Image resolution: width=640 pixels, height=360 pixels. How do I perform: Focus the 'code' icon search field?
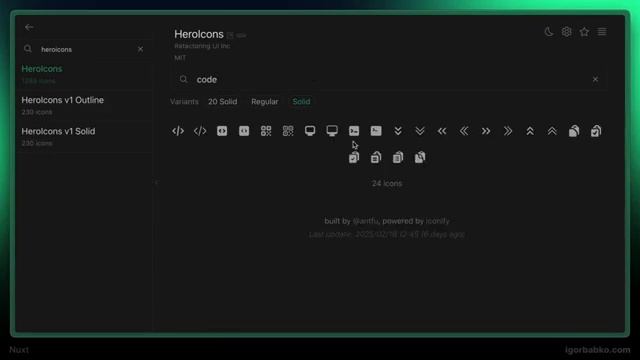(x=390, y=80)
